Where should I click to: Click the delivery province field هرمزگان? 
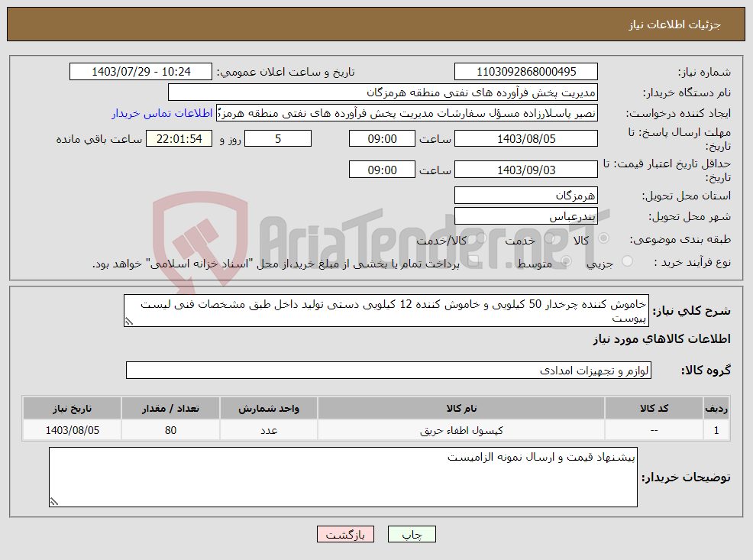click(526, 196)
